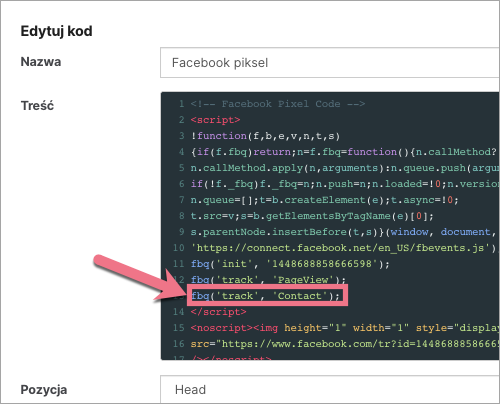500x404 pixels.
Task: Click the Facebook piksel name input field
Action: (x=330, y=63)
